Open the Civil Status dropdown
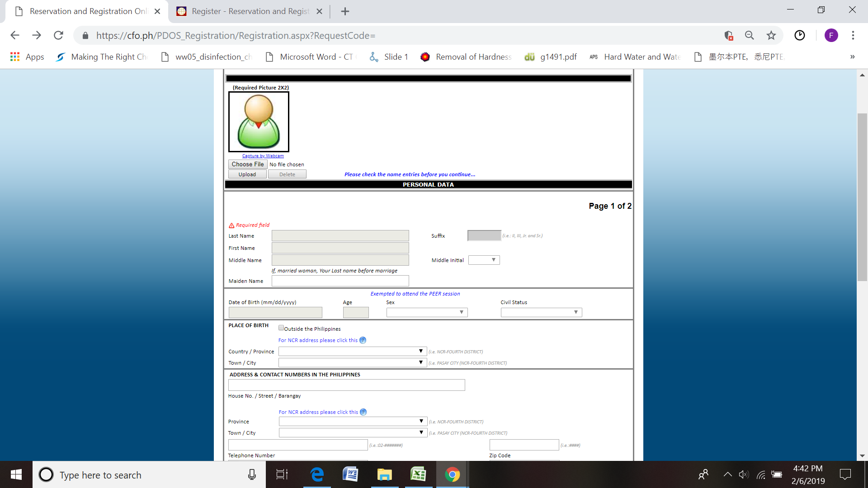This screenshot has width=868, height=488. pos(541,312)
